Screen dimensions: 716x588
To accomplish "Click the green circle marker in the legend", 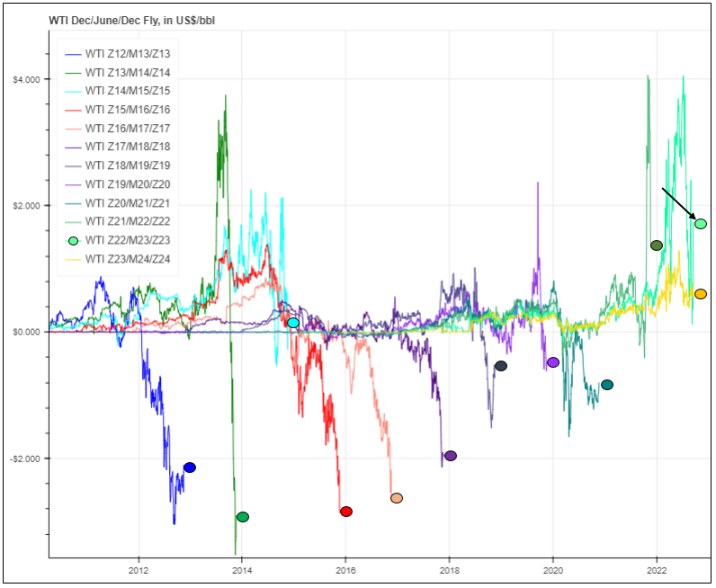I will pos(73,241).
